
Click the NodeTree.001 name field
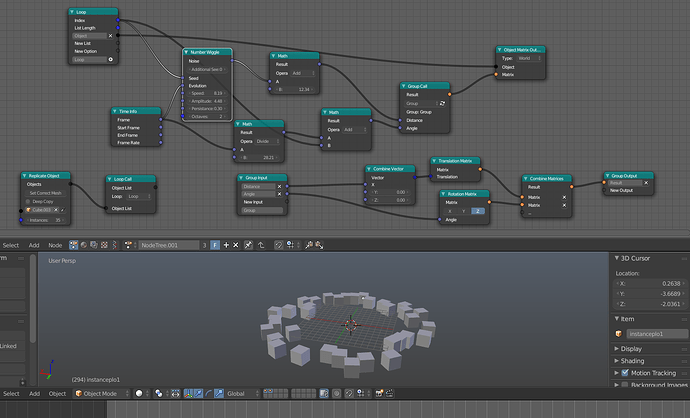169,245
